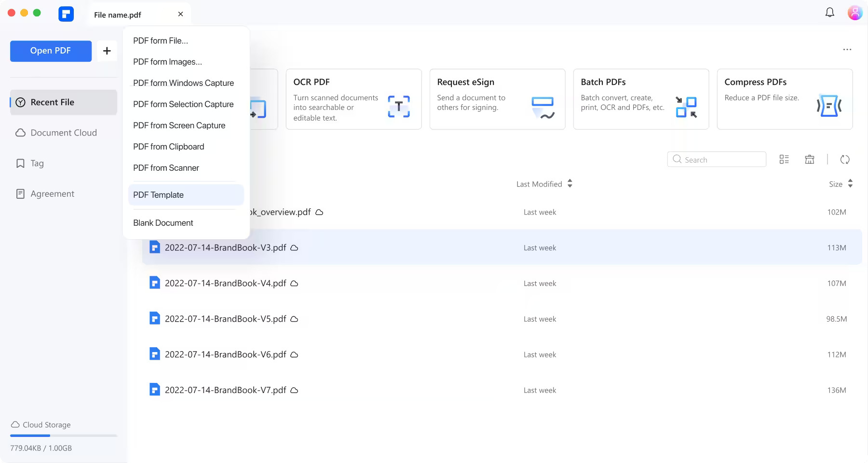868x463 pixels.
Task: Click the calendar filter icon beside Search
Action: click(x=810, y=160)
